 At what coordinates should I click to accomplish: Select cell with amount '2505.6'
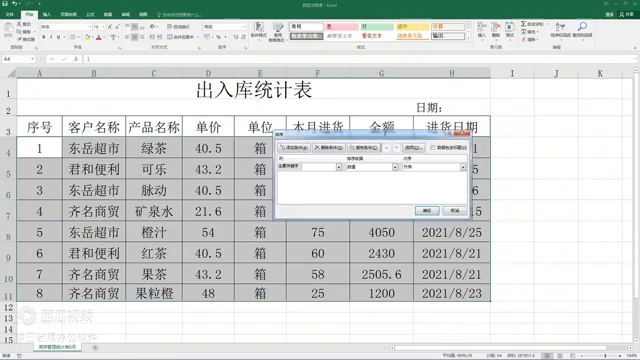(381, 274)
